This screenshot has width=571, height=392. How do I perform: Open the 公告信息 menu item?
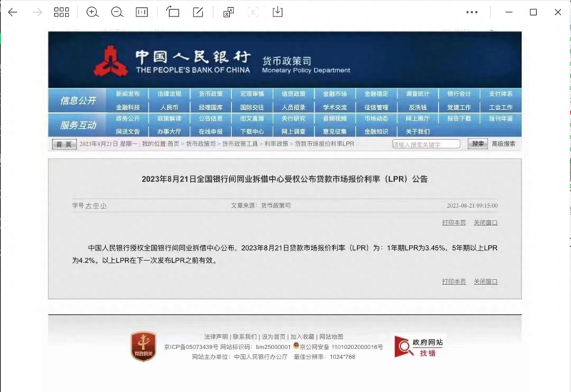click(x=211, y=119)
